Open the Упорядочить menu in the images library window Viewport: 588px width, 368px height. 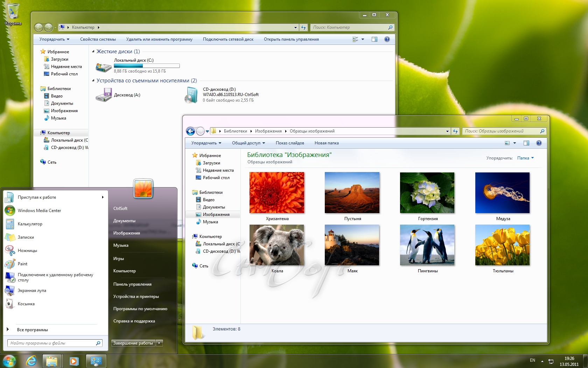pyautogui.click(x=206, y=143)
